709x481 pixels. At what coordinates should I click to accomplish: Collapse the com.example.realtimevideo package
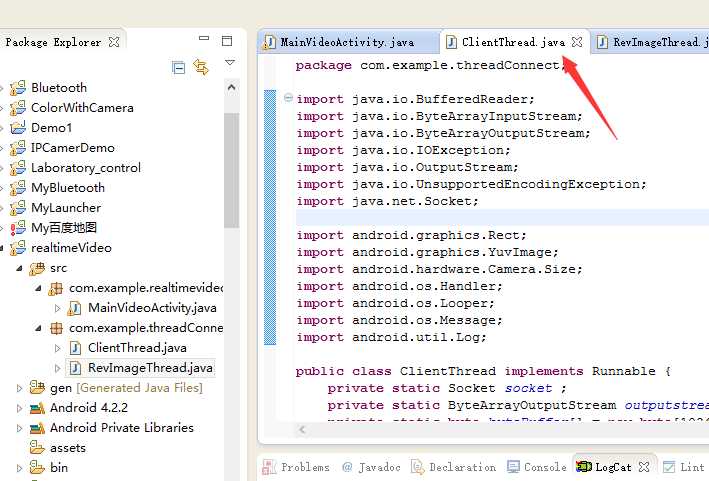tap(38, 288)
